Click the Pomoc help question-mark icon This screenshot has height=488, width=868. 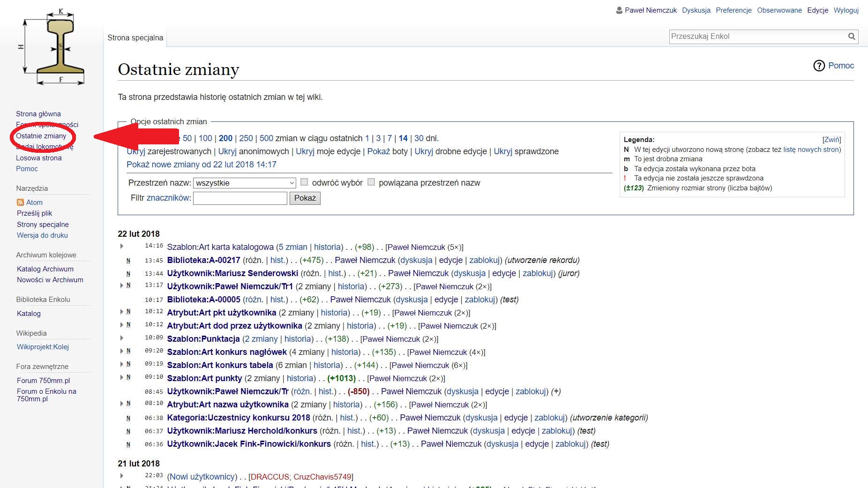point(819,66)
